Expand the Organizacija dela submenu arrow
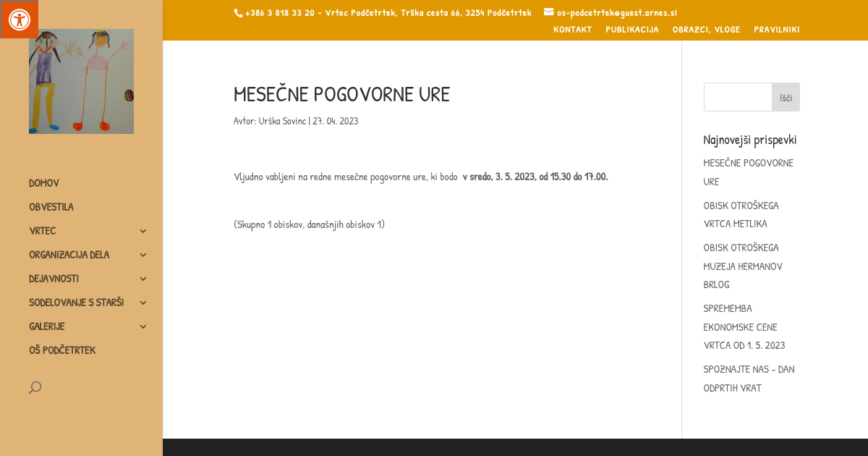 coord(143,255)
